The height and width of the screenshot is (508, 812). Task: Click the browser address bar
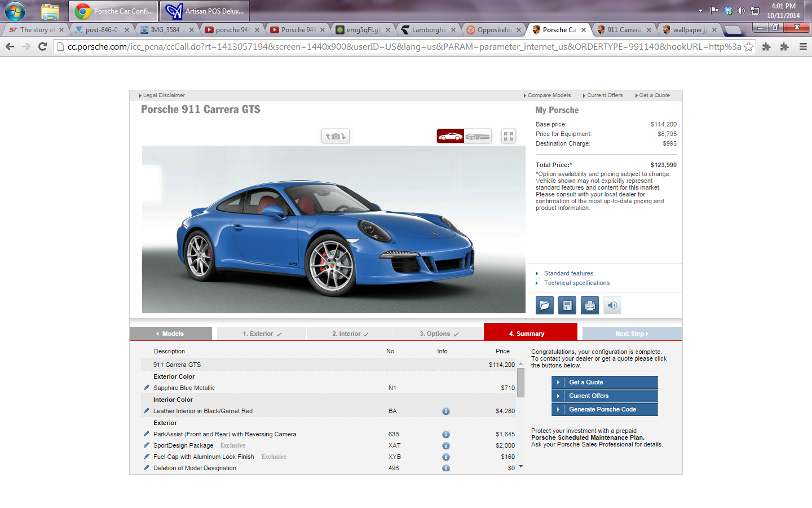(x=404, y=47)
